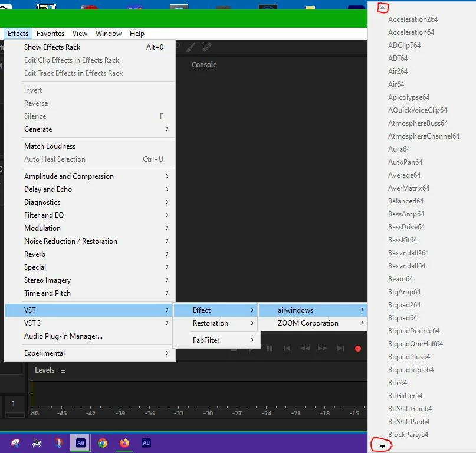Expand Amplitude and Compression submenu
The width and height of the screenshot is (476, 453).
90,176
